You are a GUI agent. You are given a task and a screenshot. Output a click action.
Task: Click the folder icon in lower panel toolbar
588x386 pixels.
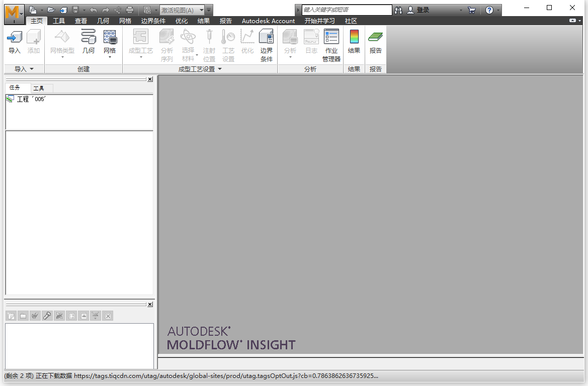point(23,316)
